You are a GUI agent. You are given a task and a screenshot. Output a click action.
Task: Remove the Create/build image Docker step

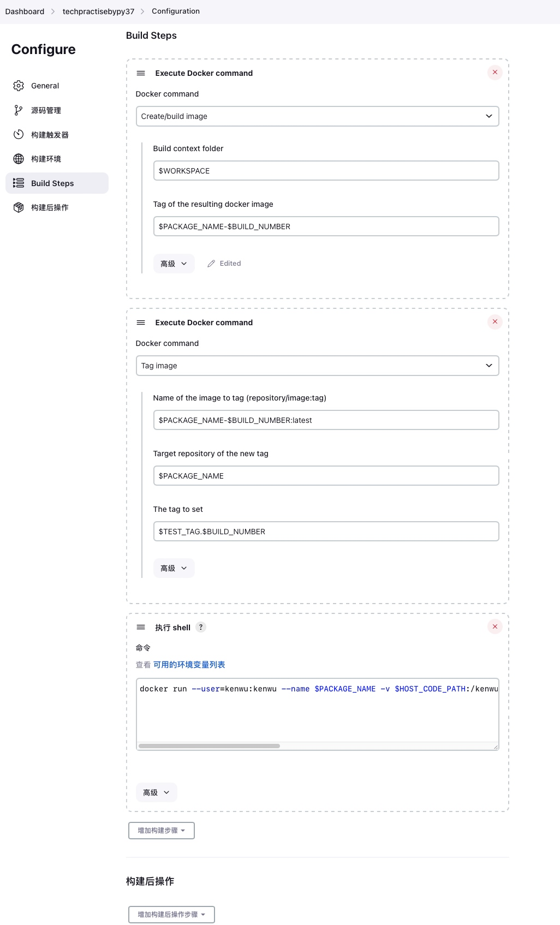point(495,73)
